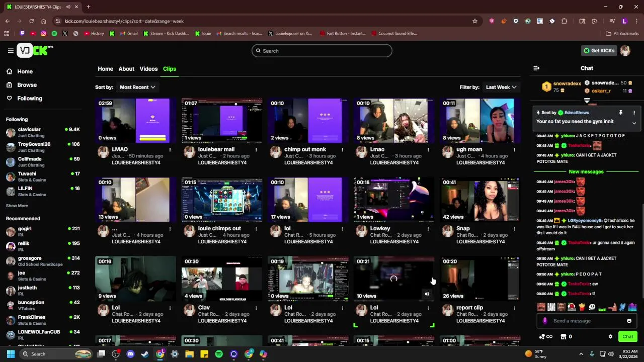Open the Last Week filter dropdown
644x362 pixels.
point(501,87)
